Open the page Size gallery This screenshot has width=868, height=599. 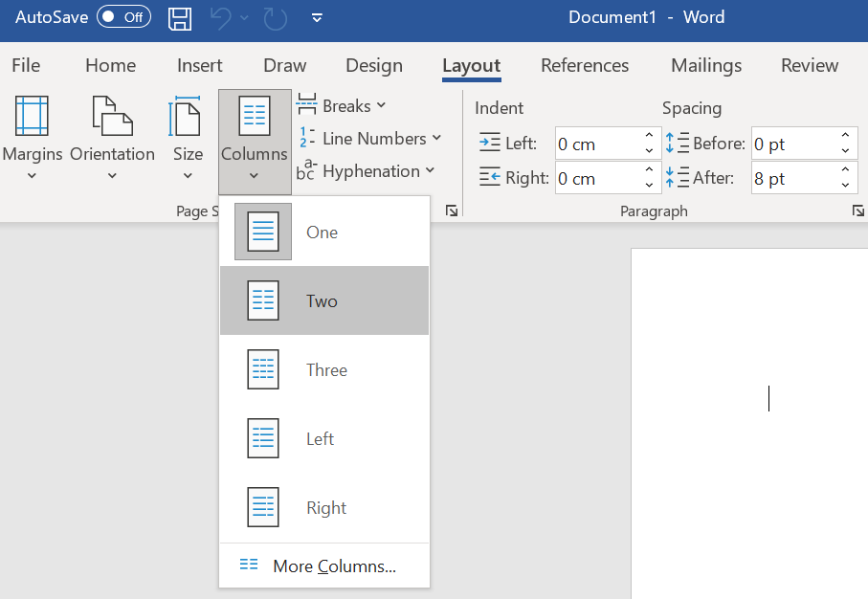(x=187, y=139)
